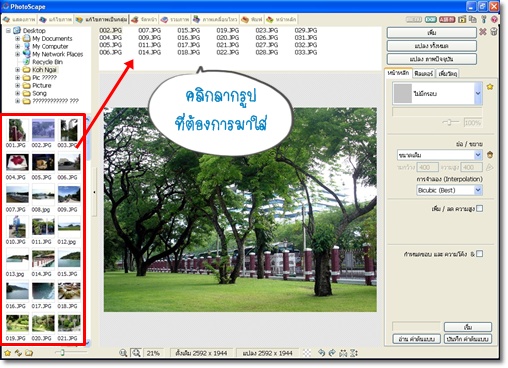The width and height of the screenshot is (508, 368).
Task: Click the แปลงทั้งหมด (Convert All) button
Action: pyautogui.click(x=432, y=46)
